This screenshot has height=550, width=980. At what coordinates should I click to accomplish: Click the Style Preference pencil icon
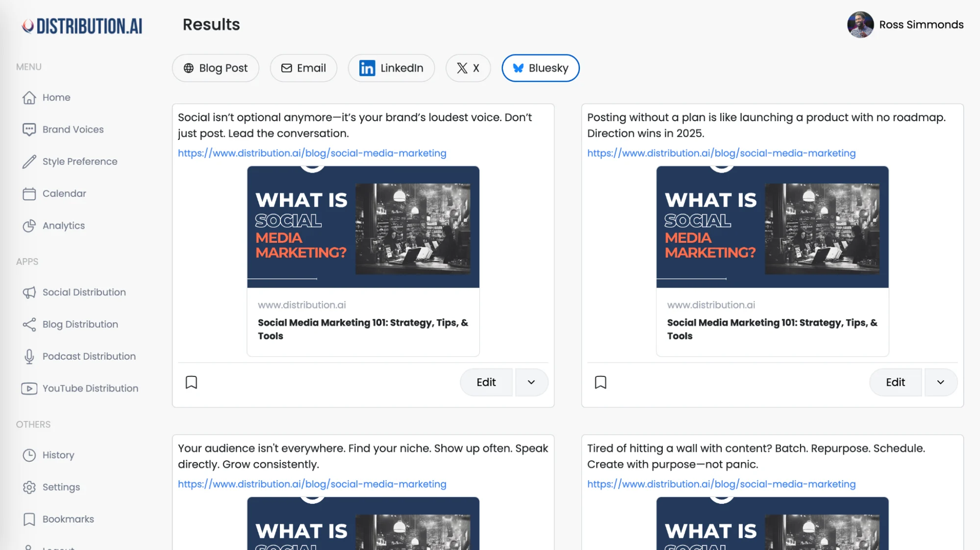[29, 161]
